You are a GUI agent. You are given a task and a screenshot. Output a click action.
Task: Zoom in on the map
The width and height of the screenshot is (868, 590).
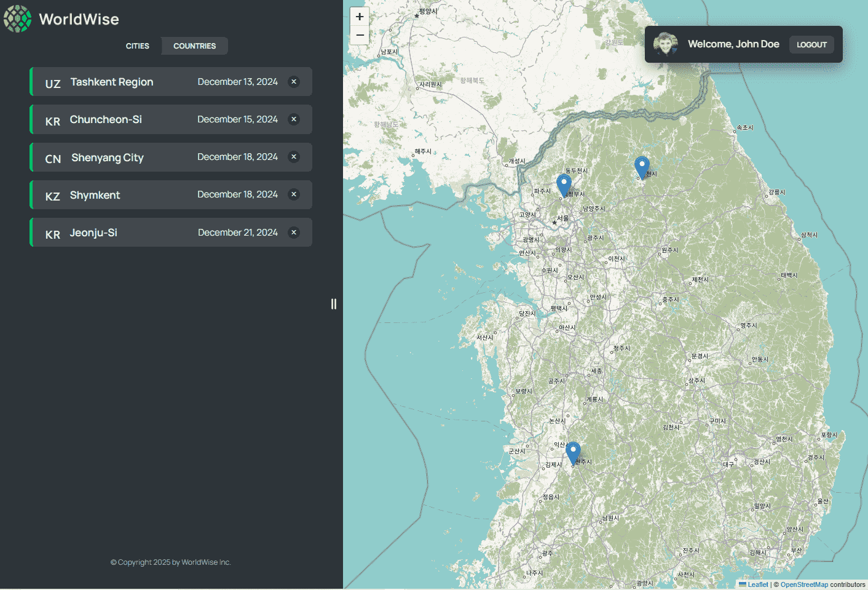click(x=360, y=17)
